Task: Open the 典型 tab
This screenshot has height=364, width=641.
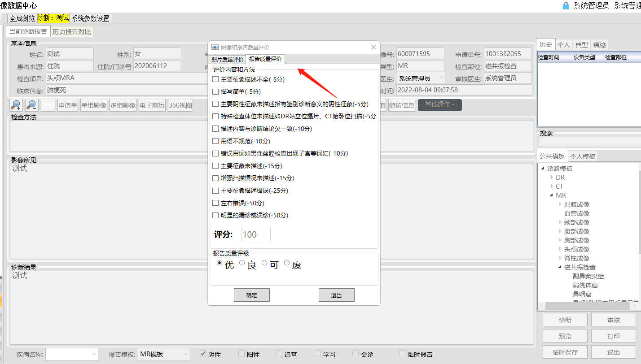Action: (x=582, y=45)
